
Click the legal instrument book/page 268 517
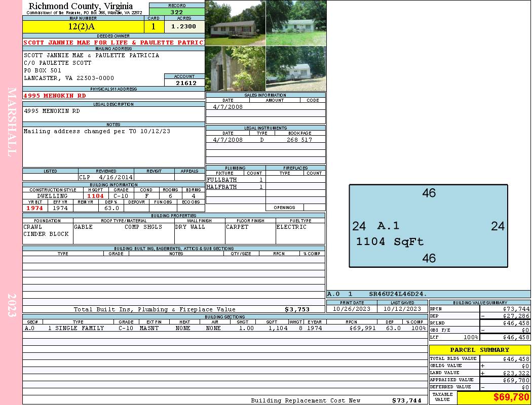pos(299,140)
